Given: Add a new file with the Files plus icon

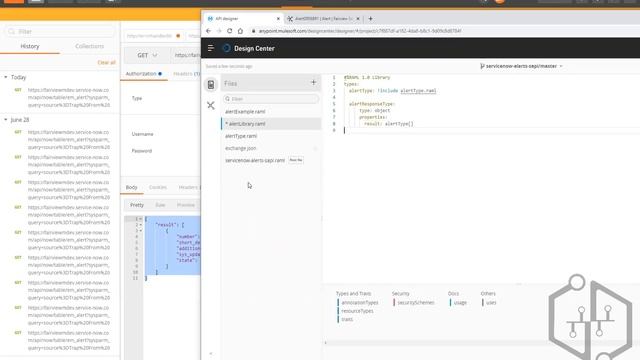Looking at the screenshot, I should (x=313, y=82).
